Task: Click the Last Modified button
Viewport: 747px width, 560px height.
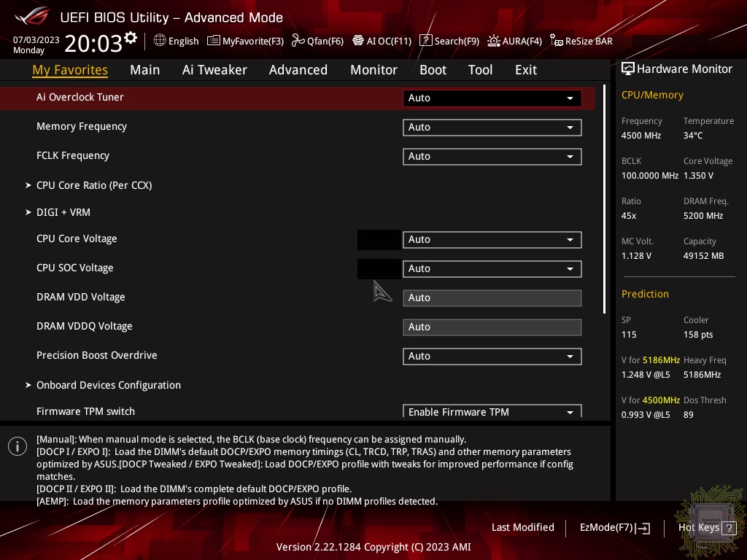Action: 522,527
